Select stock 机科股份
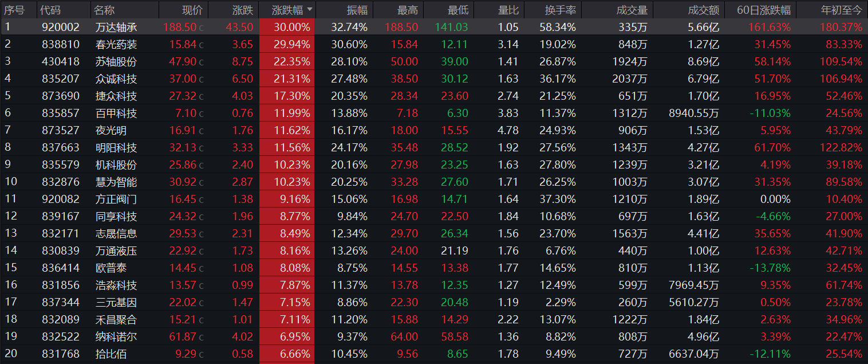 coord(116,165)
